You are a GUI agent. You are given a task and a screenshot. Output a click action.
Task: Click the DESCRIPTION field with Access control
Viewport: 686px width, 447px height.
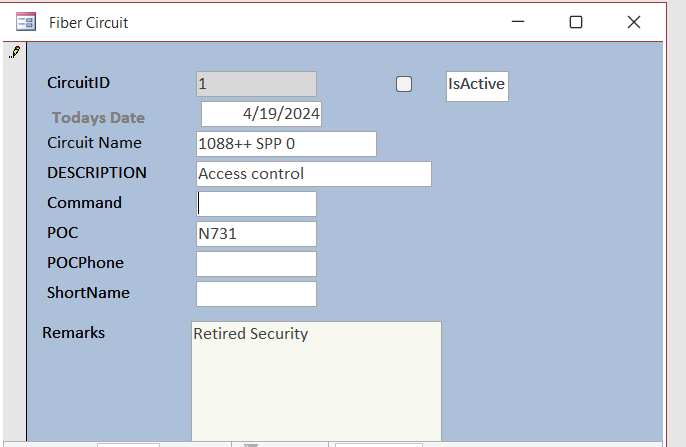click(x=313, y=174)
